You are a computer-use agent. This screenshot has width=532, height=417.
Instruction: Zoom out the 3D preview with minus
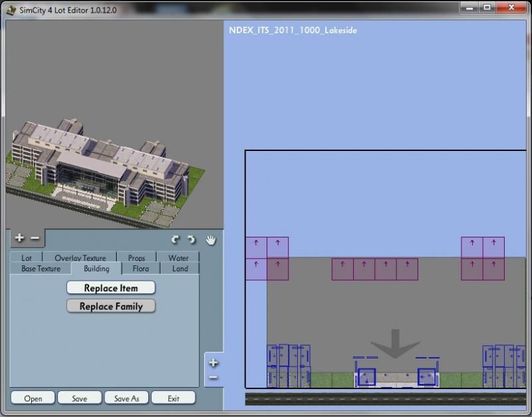click(x=35, y=238)
